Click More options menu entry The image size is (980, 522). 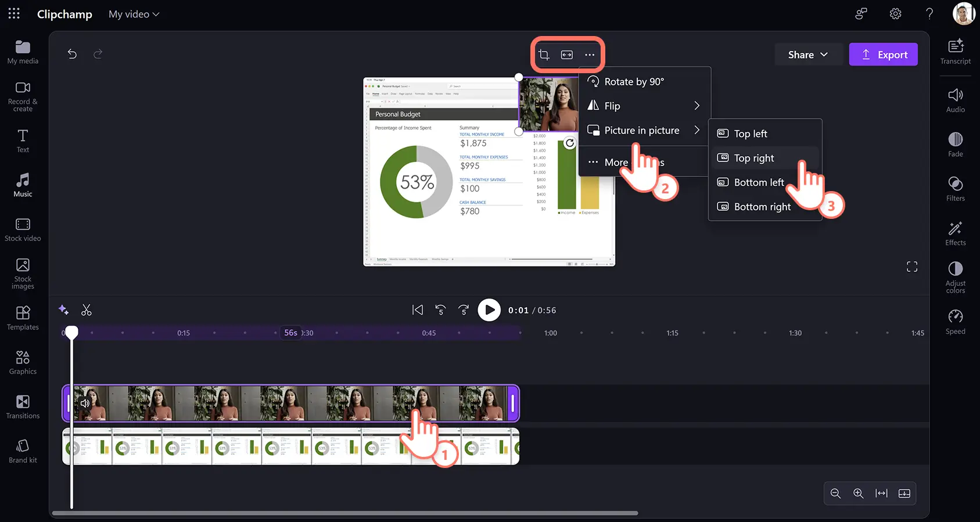(x=645, y=162)
